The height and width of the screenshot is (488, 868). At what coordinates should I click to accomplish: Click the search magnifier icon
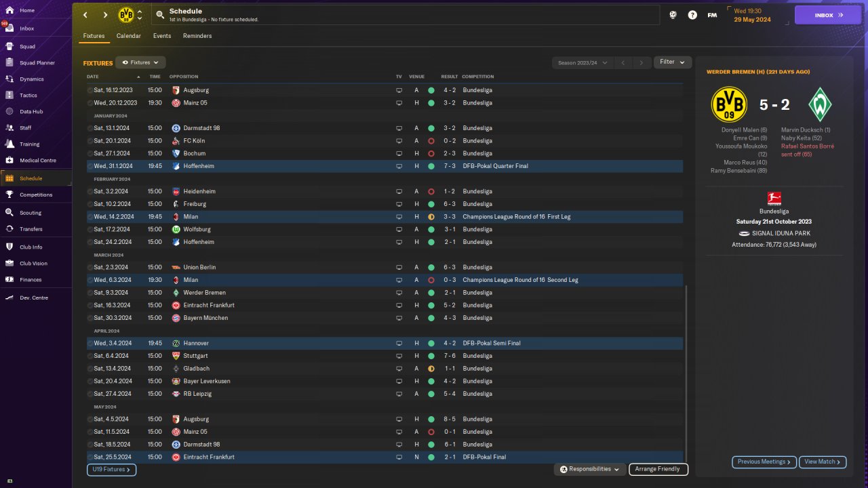160,14
